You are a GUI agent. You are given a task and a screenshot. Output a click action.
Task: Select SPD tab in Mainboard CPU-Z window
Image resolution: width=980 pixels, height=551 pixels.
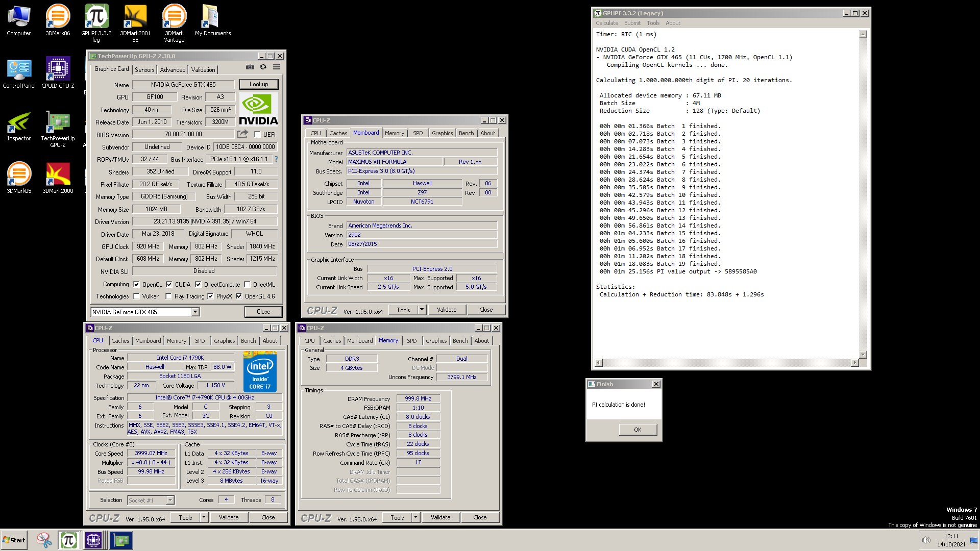pyautogui.click(x=418, y=133)
